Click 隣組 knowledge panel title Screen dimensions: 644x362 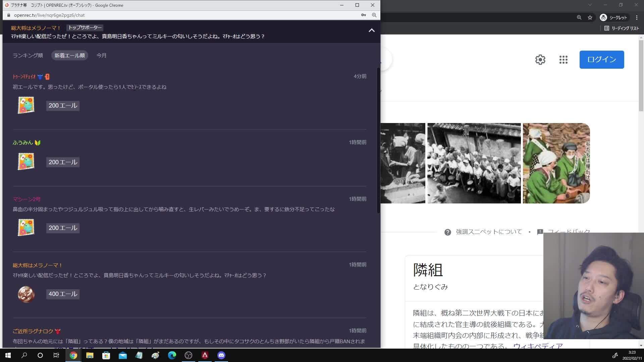pyautogui.click(x=428, y=270)
